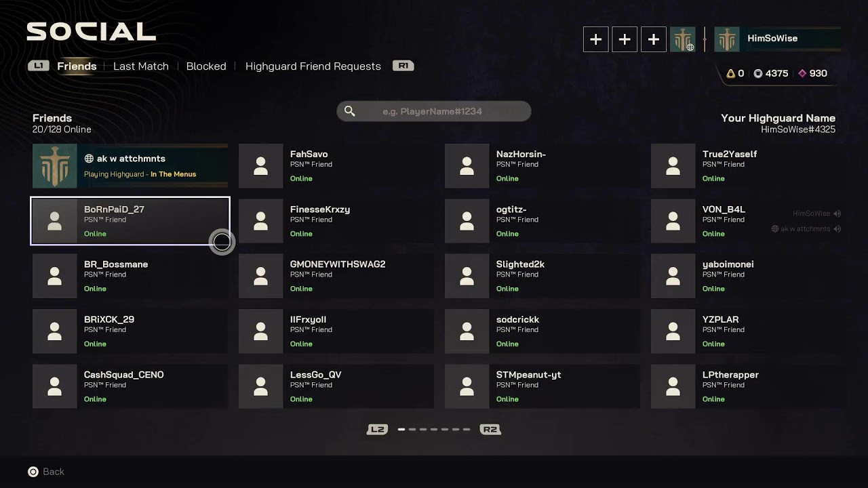
Task: Click the PlayerName search field
Action: point(434,111)
